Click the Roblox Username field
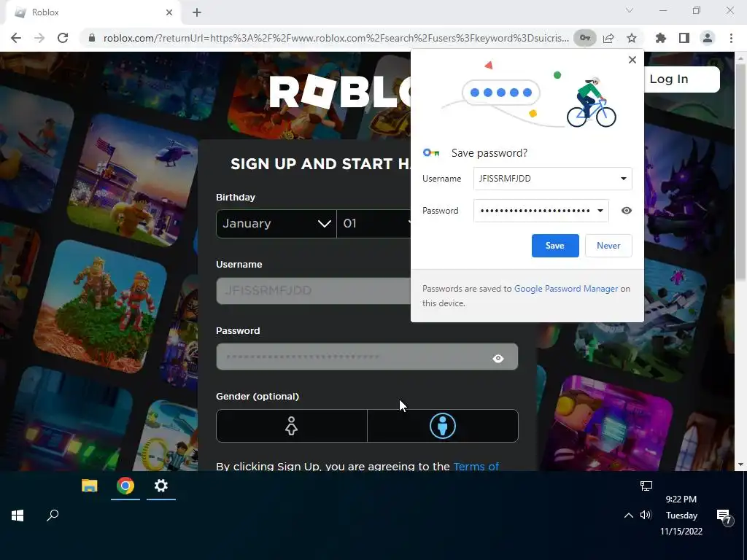This screenshot has height=560, width=747. pyautogui.click(x=314, y=290)
